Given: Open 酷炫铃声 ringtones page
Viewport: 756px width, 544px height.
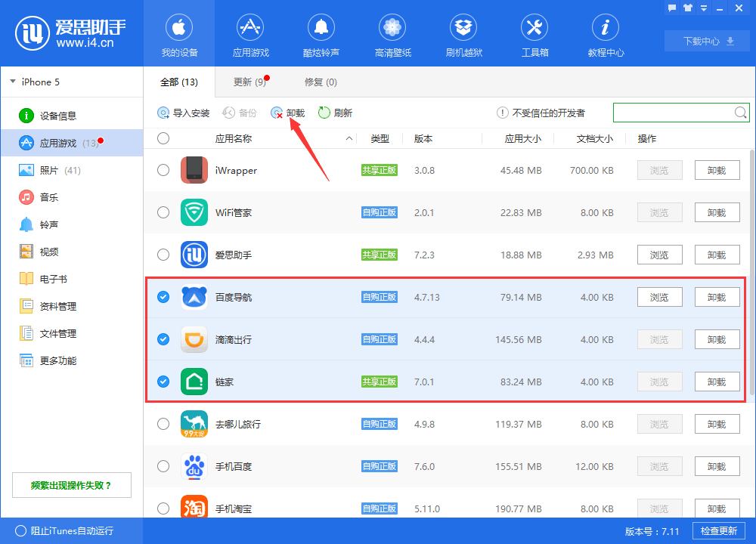Looking at the screenshot, I should click(321, 34).
